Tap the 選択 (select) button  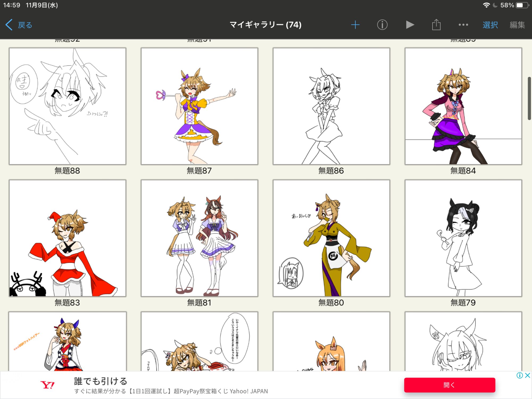coord(490,25)
